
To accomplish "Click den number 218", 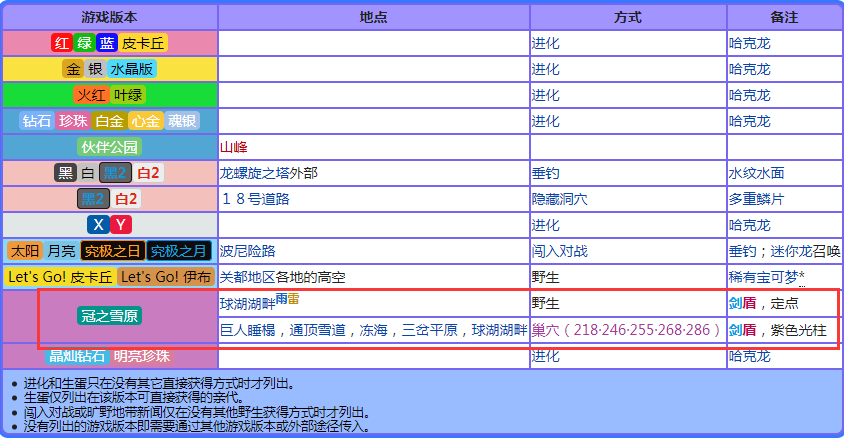I will (x=585, y=330).
